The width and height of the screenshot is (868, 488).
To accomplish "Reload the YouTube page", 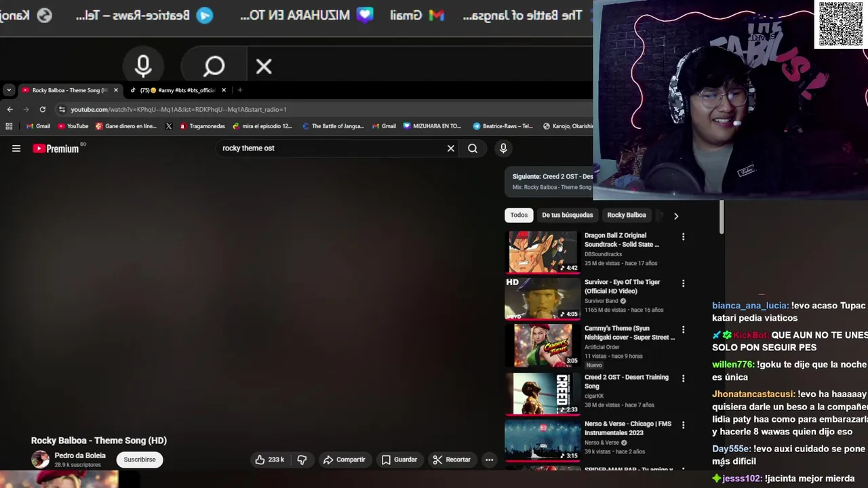I will 42,109.
